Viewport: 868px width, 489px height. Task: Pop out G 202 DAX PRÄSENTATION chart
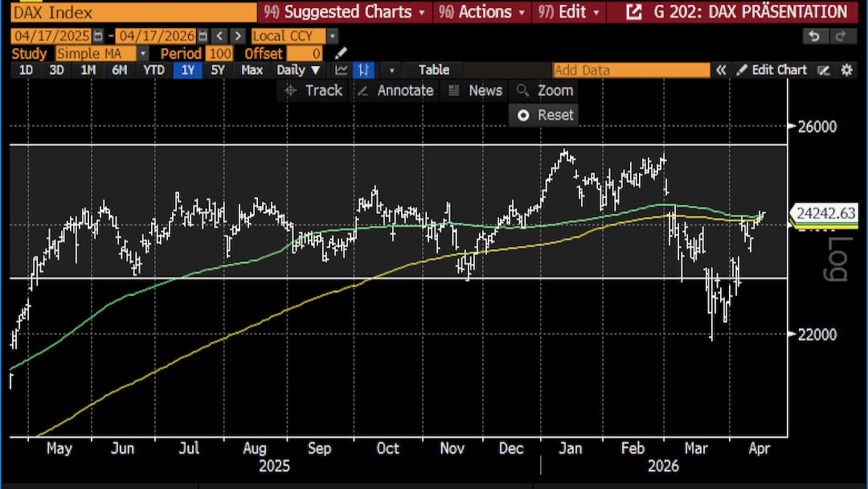(634, 12)
